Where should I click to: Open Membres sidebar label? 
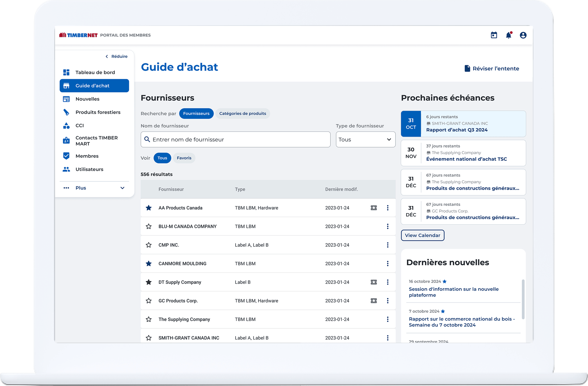coord(87,156)
